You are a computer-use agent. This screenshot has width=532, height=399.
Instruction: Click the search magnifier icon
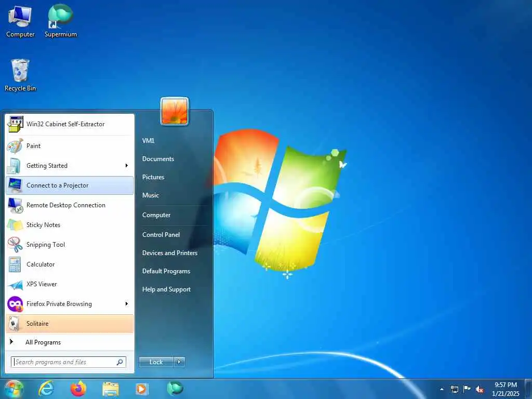pos(119,362)
